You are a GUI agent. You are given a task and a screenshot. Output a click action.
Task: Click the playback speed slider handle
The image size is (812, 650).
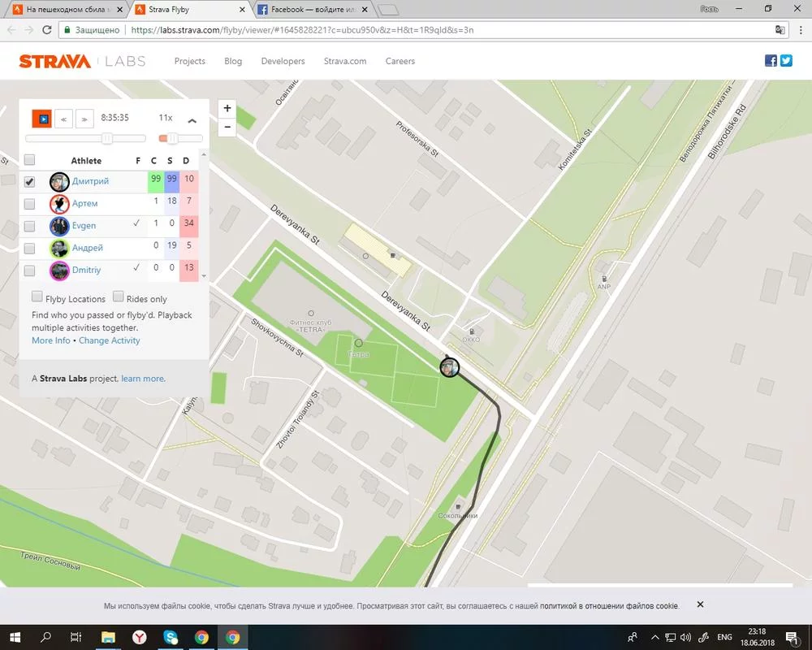(x=173, y=138)
